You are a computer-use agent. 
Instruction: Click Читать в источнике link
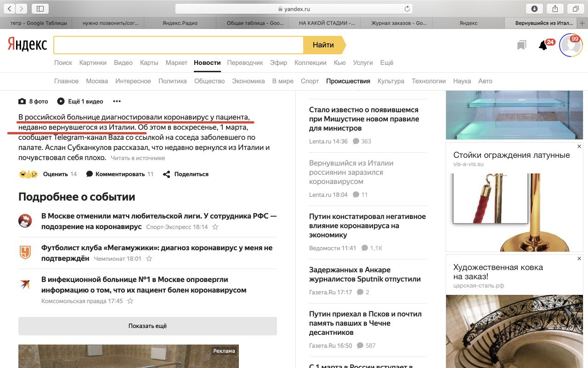138,158
